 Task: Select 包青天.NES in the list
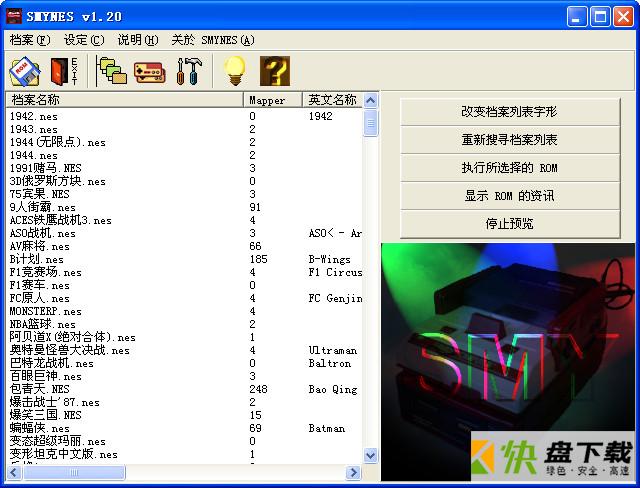point(40,389)
